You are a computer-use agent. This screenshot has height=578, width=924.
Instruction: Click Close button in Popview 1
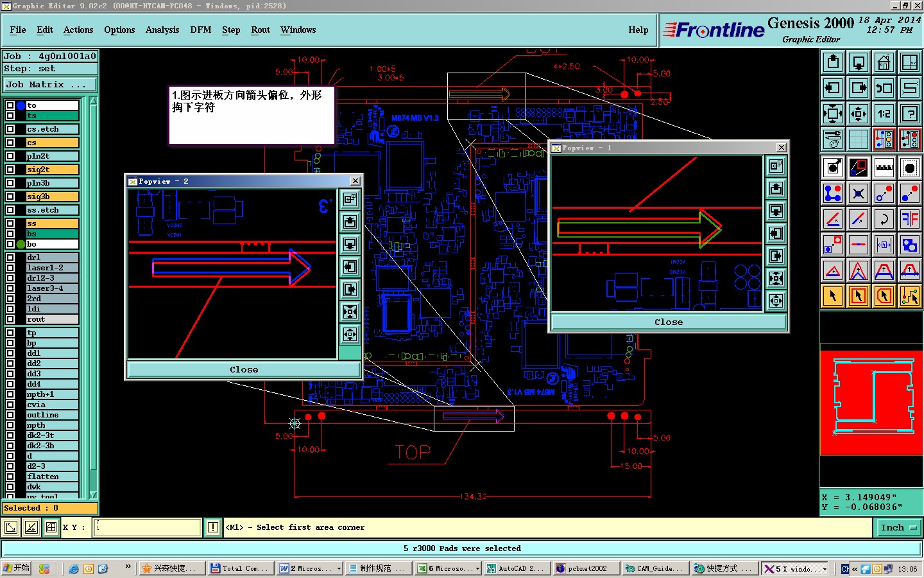tap(669, 322)
